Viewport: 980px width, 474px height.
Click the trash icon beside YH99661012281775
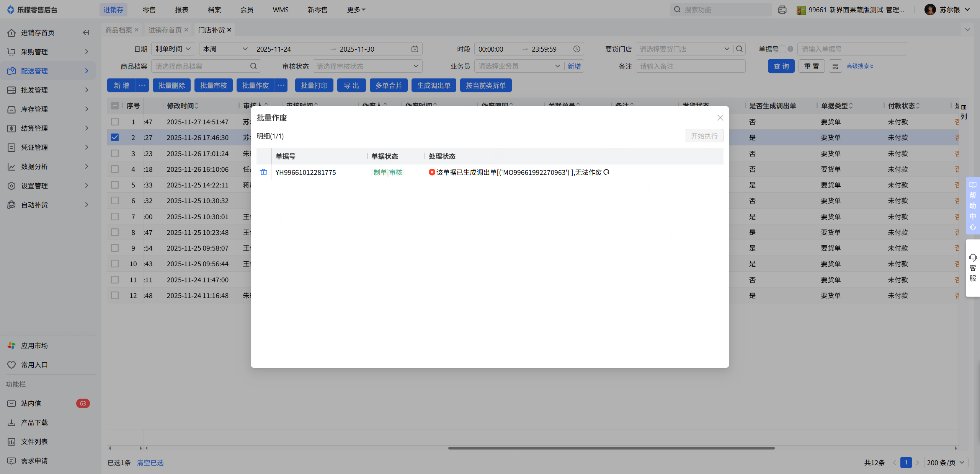point(263,172)
